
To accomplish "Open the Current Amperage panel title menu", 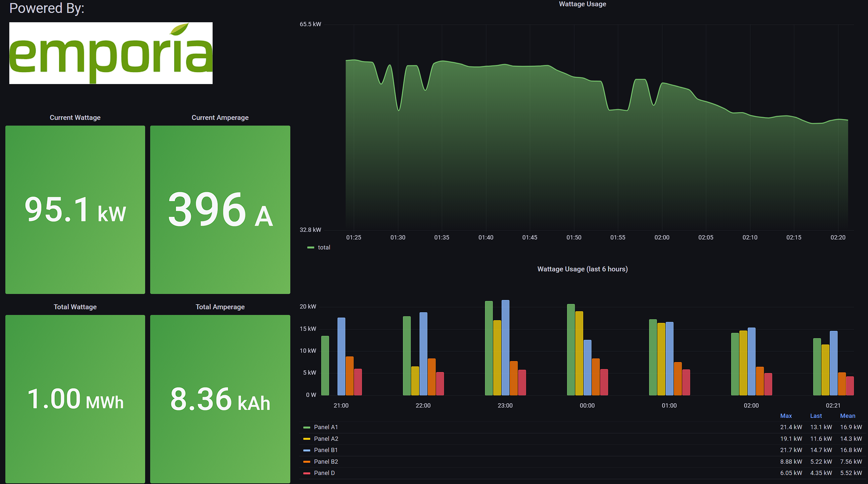I will coord(220,118).
